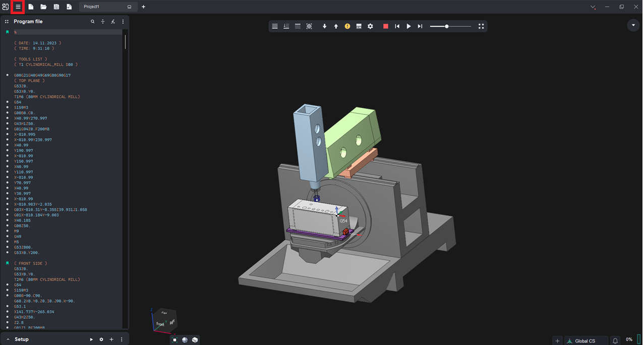Search within the Program file panel

[92, 22]
